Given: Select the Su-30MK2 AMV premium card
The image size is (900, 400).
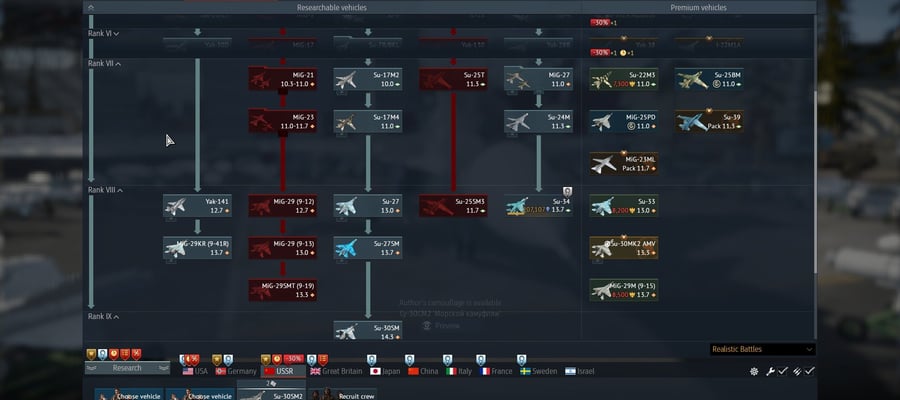Looking at the screenshot, I should 624,248.
